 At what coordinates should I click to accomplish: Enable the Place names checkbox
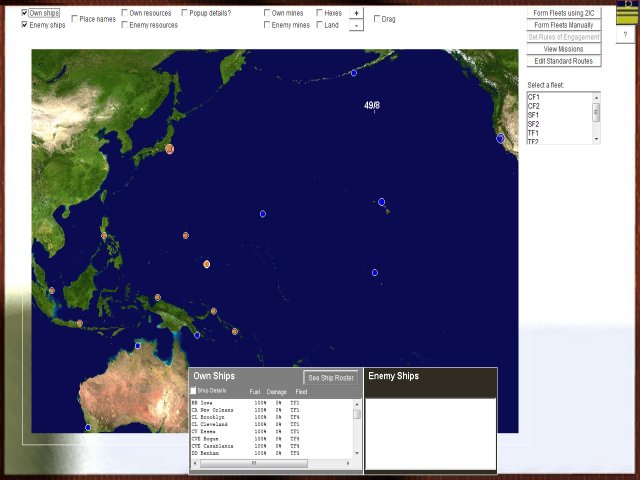point(75,19)
